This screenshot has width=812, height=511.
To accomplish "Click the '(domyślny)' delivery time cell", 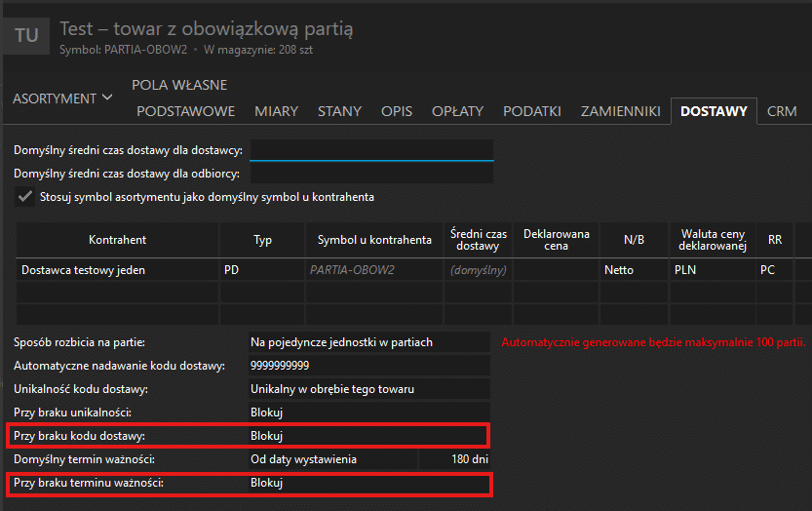I will 478,270.
